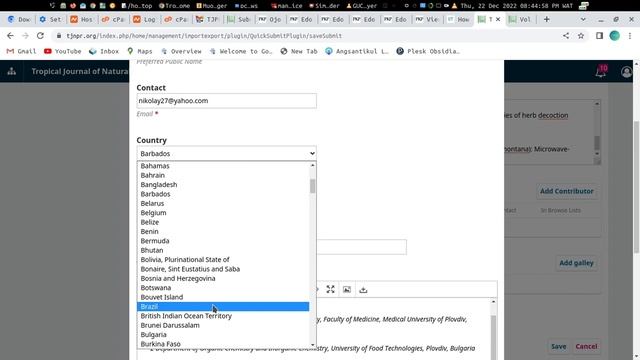Select Burkina Faso option

[x=223, y=344]
